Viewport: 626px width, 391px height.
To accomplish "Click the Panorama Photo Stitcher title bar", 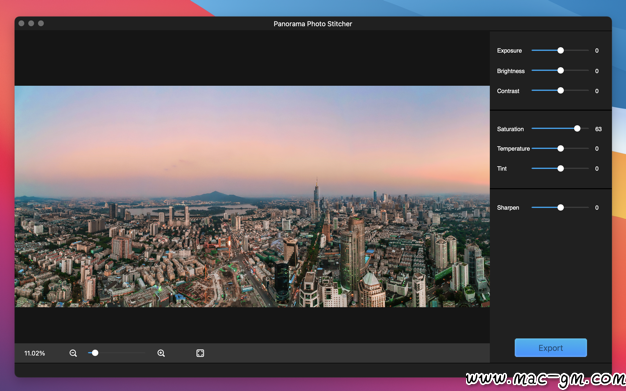I will point(313,24).
